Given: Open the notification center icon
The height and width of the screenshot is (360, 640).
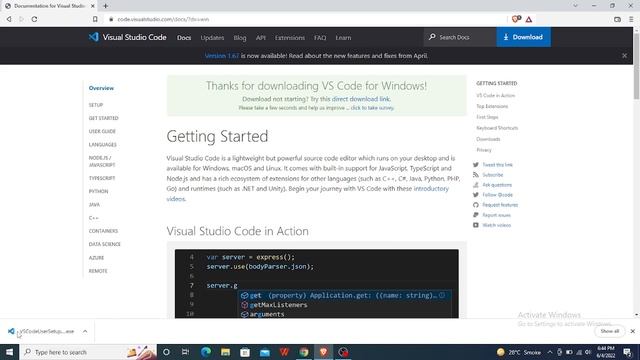Looking at the screenshot, I should tap(627, 352).
